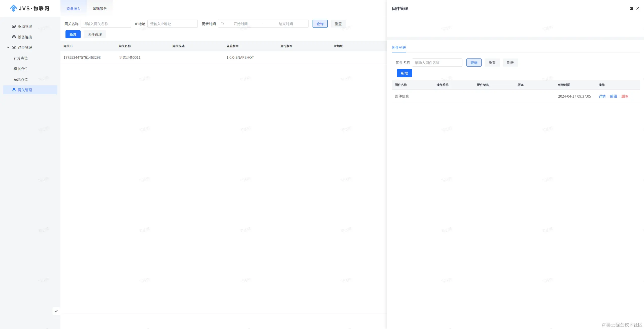Click 刷新 in firmware panel
Image resolution: width=644 pixels, height=329 pixels.
pos(510,63)
